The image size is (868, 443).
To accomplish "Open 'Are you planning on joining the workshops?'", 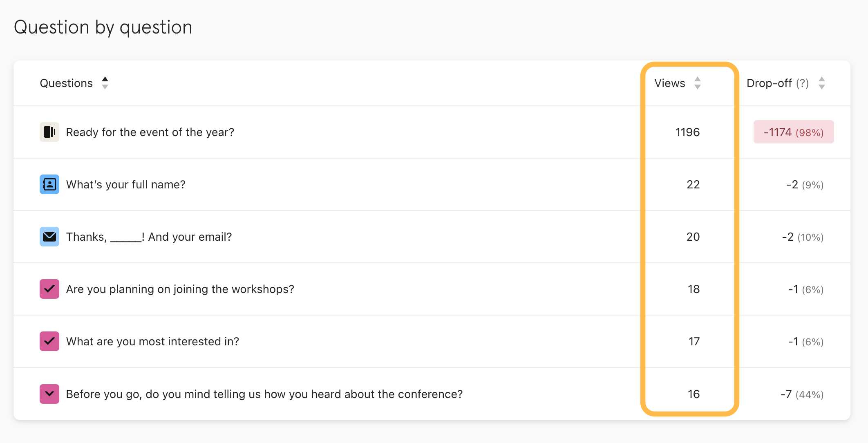I will [180, 289].
